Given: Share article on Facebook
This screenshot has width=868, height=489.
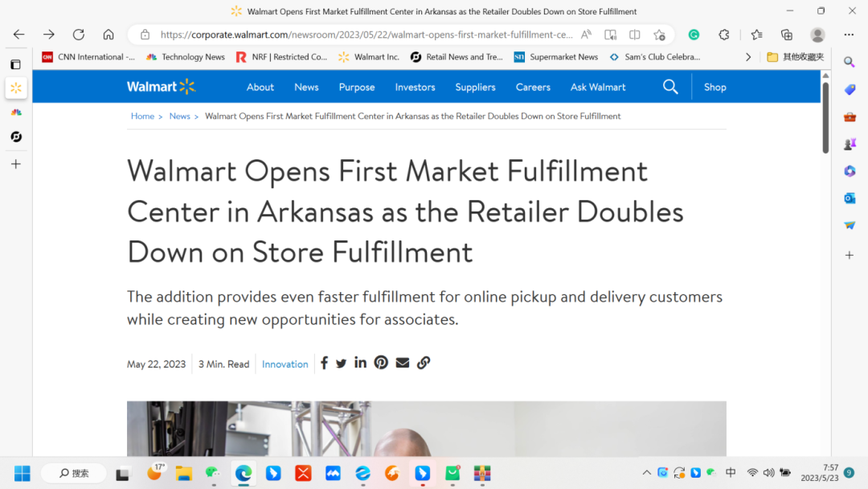Looking at the screenshot, I should click(x=325, y=363).
